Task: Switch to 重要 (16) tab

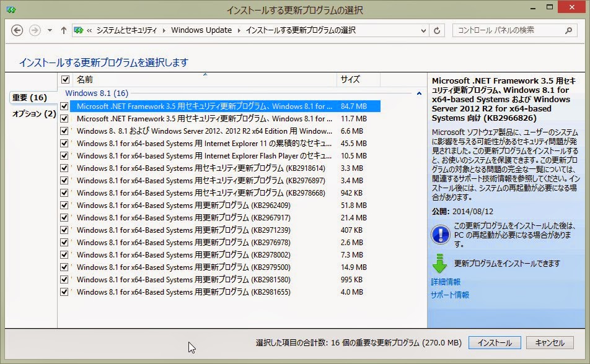Action: pyautogui.click(x=29, y=98)
